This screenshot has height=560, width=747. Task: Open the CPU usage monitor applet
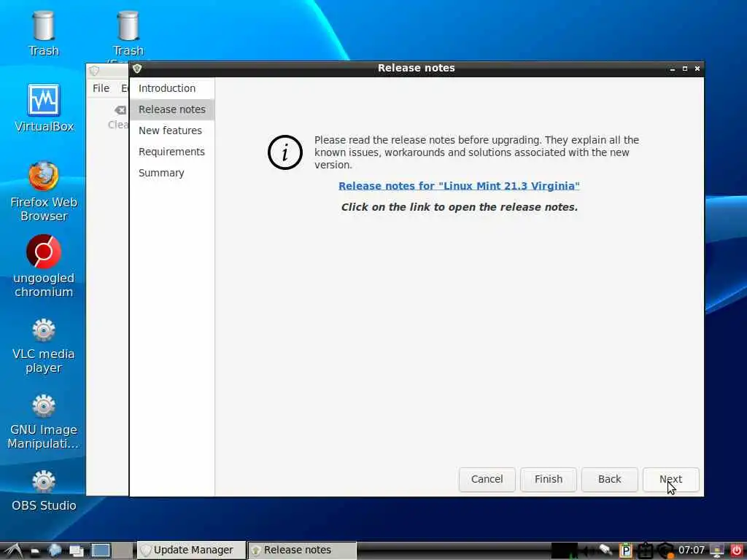[x=565, y=551]
